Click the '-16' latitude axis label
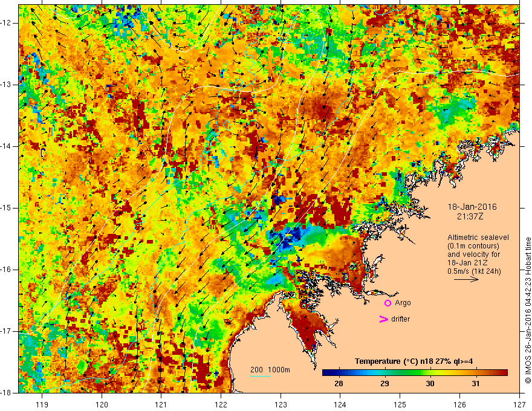The height and width of the screenshot is (411, 532). coord(6,270)
